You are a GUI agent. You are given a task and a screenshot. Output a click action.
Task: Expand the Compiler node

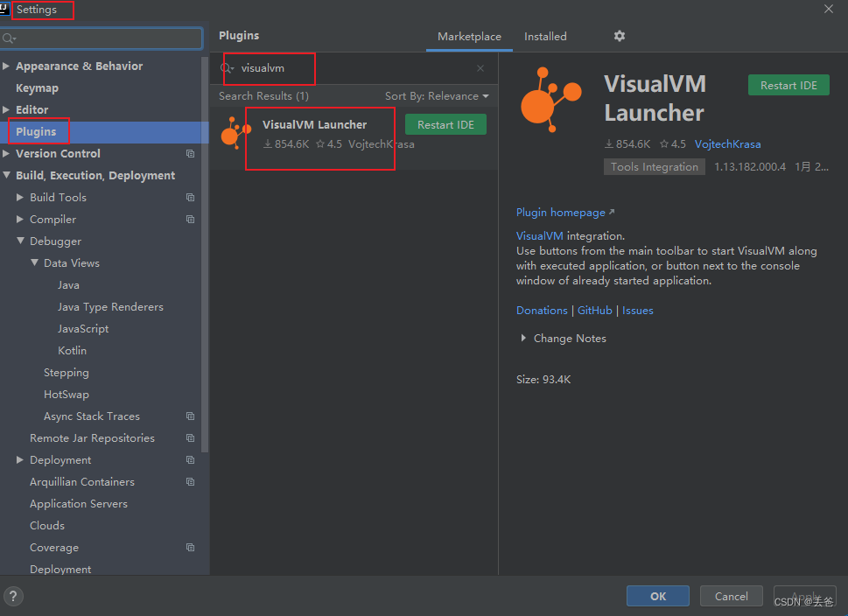point(20,219)
